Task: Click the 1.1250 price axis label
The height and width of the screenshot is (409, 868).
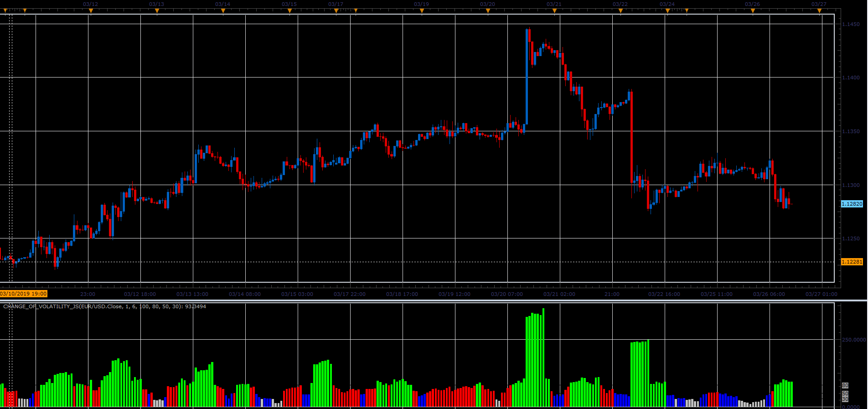Action: click(851, 238)
